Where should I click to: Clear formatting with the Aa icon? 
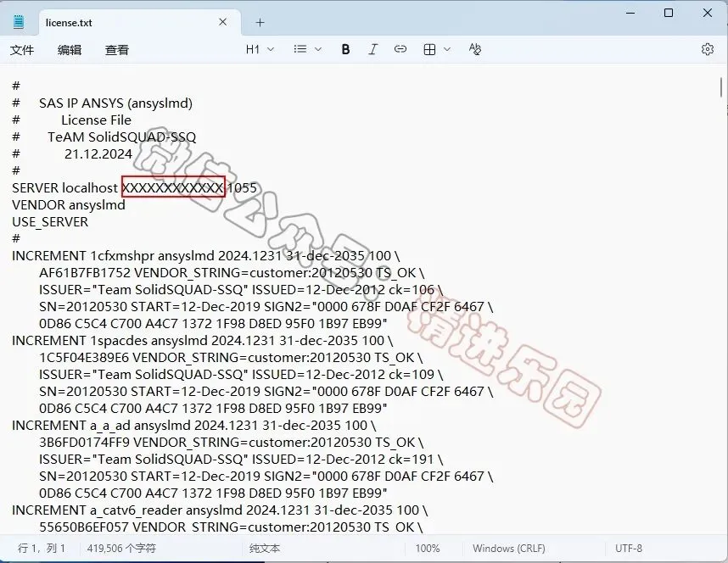pos(475,49)
